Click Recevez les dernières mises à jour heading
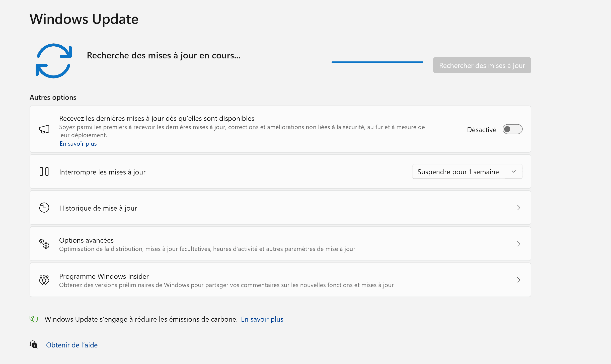 [157, 118]
